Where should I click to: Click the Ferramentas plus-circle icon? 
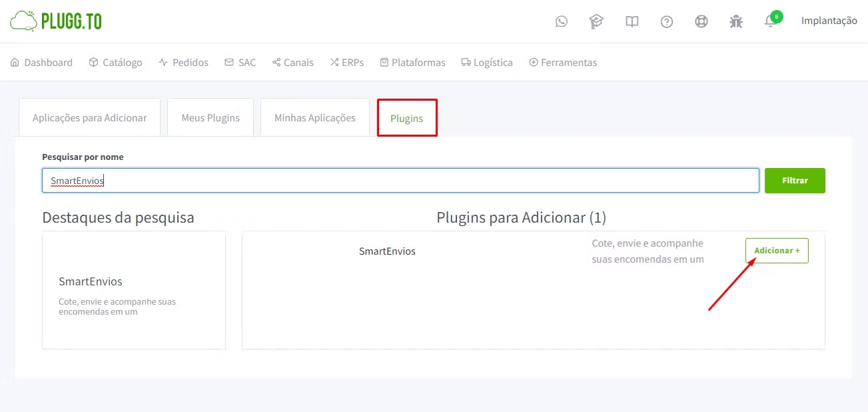[534, 62]
